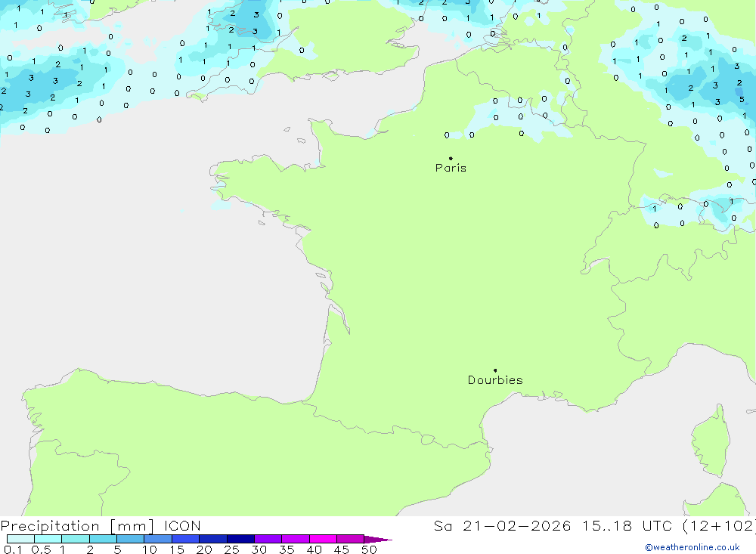The image size is (756, 554).
Task: Click the 10 legend scale label
Action: (x=150, y=549)
